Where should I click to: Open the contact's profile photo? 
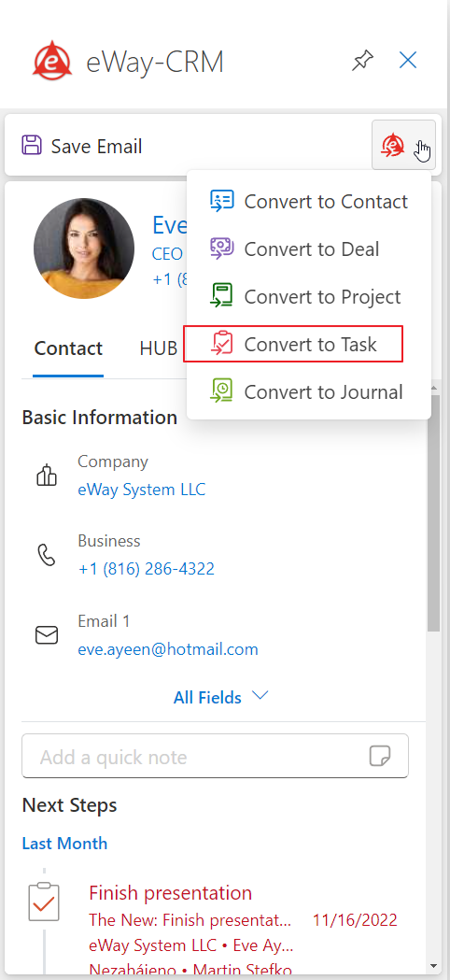[x=84, y=249]
